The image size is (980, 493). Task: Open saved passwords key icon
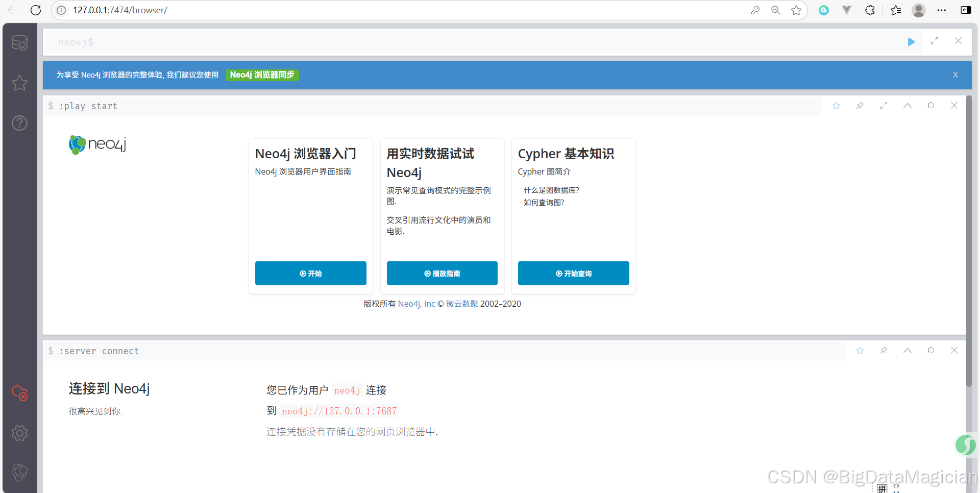pos(755,10)
